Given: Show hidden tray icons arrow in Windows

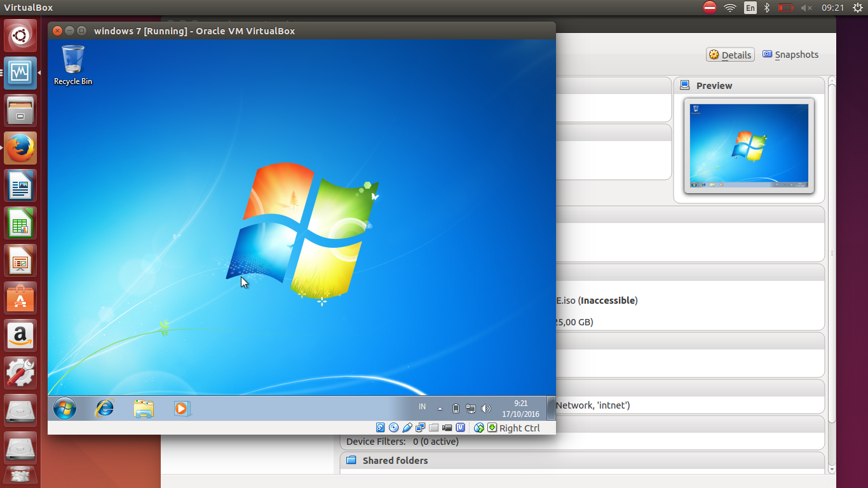Looking at the screenshot, I should tap(440, 409).
